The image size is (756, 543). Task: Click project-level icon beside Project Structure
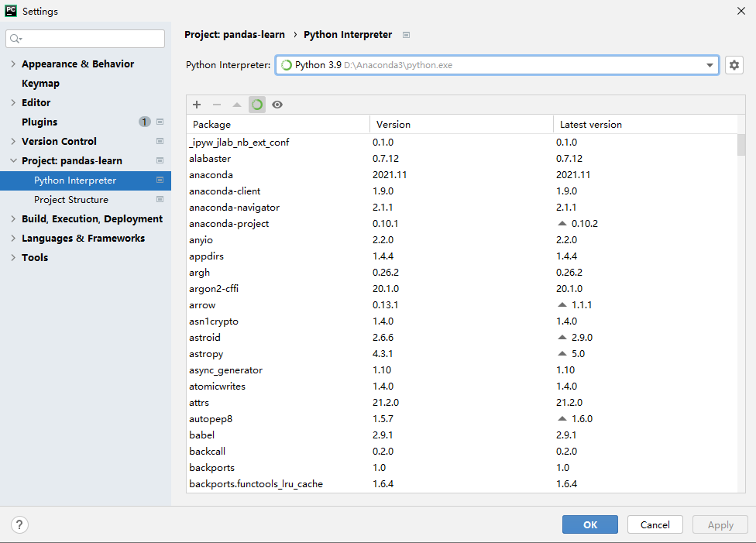160,199
